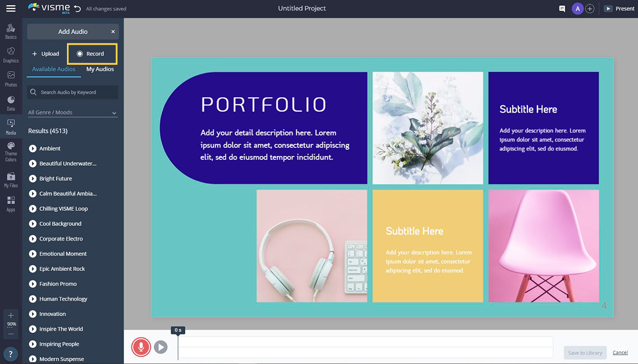638x364 pixels.
Task: Select the Available Audios tab
Action: 54,69
